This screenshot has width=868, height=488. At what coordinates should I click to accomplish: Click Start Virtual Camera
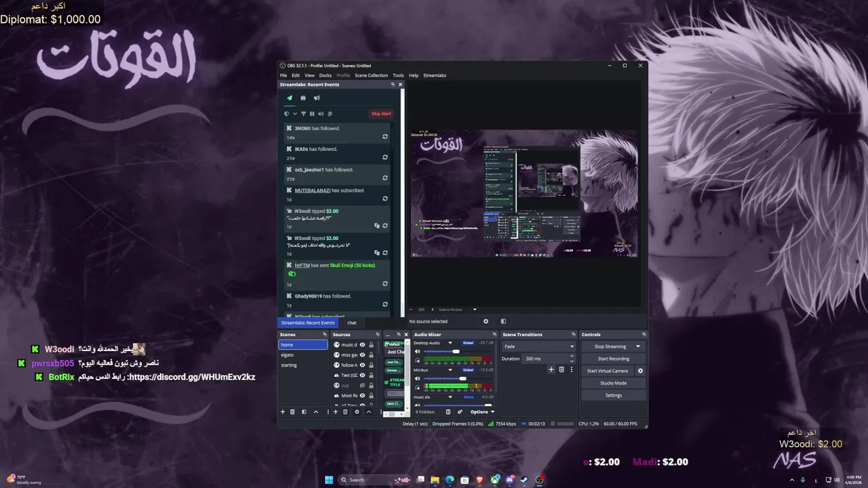(x=608, y=371)
